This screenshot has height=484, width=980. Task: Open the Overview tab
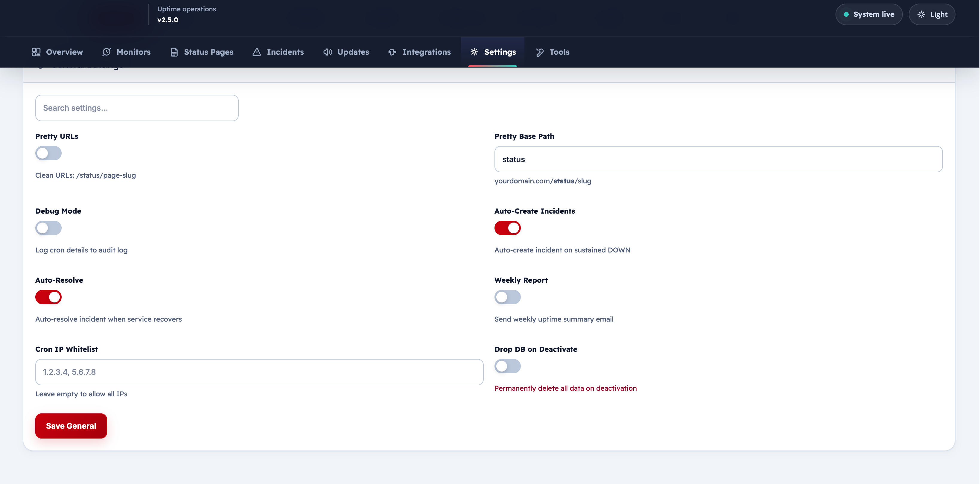pos(57,52)
